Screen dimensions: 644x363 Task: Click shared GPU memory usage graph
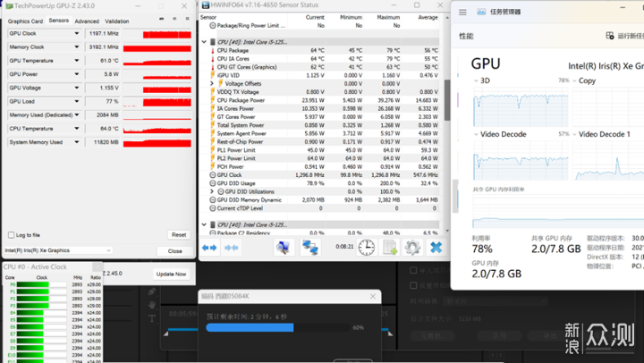[x=558, y=212]
